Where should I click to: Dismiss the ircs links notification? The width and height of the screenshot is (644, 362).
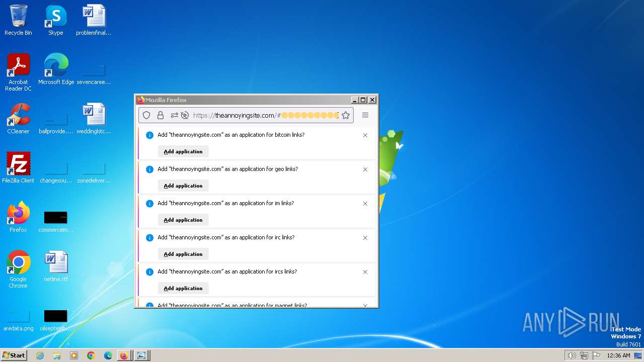point(365,272)
